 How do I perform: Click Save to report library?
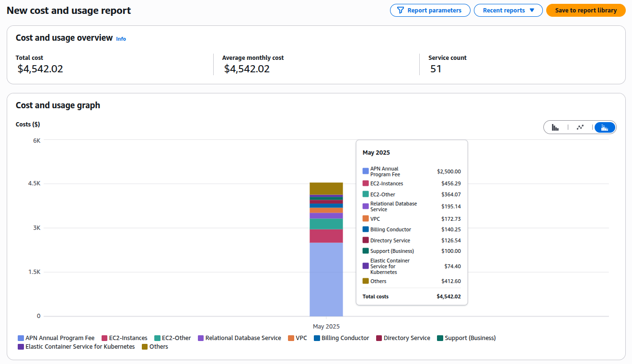point(586,11)
